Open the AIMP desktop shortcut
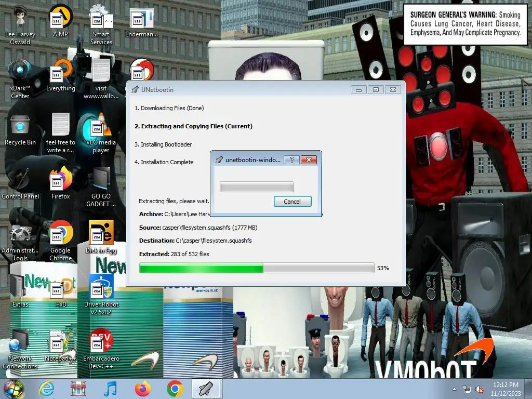The image size is (532, 399). (x=60, y=21)
